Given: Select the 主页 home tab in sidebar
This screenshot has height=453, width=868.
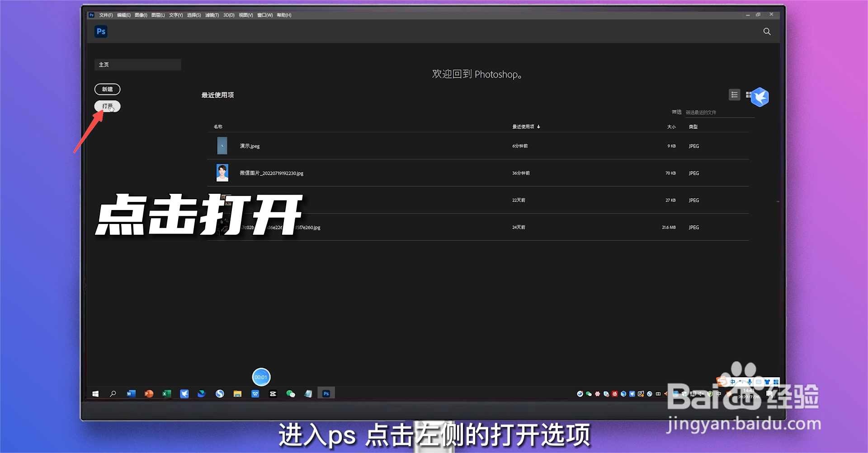Looking at the screenshot, I should (x=138, y=65).
